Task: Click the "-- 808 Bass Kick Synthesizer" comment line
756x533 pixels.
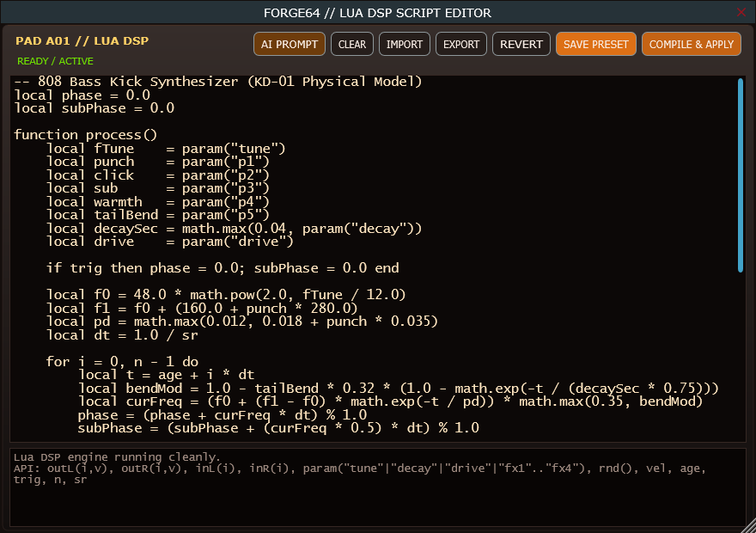Action: (218, 82)
